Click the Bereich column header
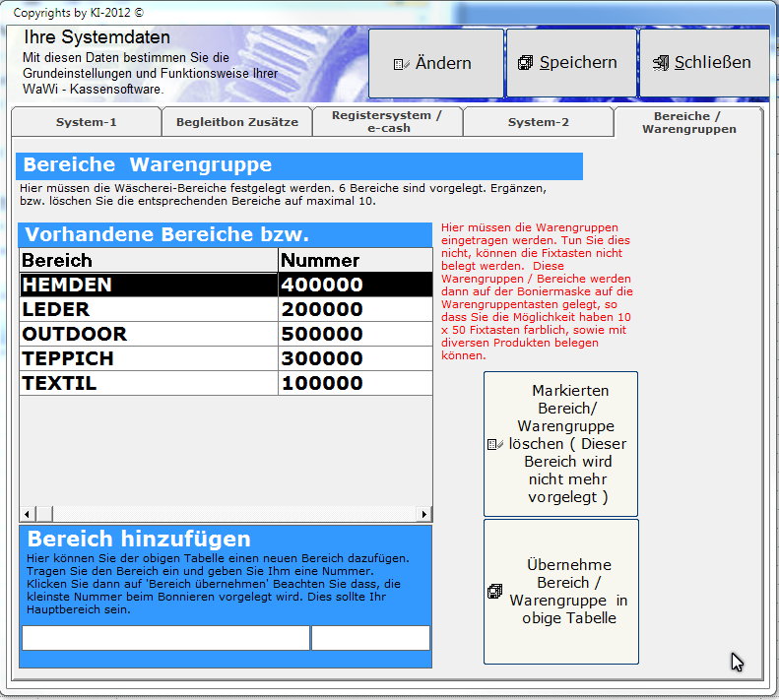The height and width of the screenshot is (700, 779). pos(149,260)
